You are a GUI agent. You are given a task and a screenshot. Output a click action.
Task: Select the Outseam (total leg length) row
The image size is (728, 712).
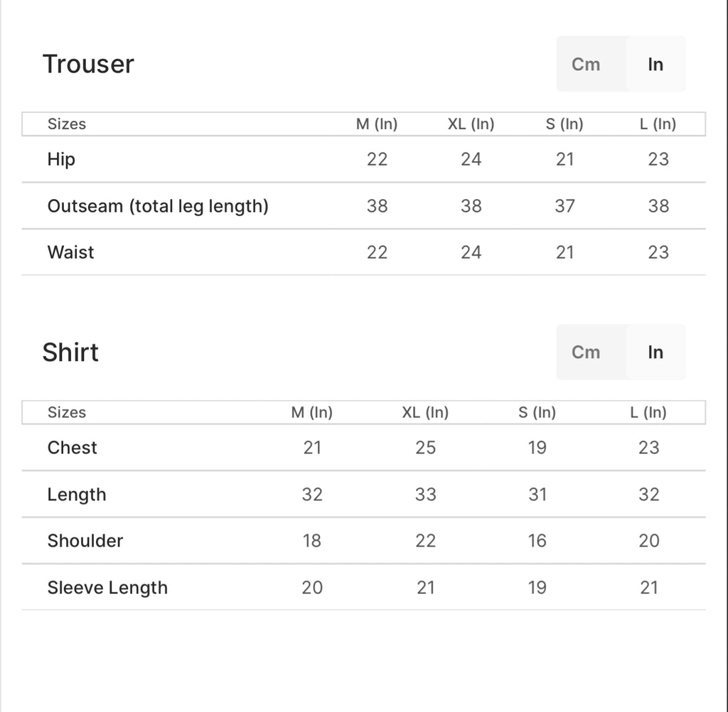coord(158,206)
